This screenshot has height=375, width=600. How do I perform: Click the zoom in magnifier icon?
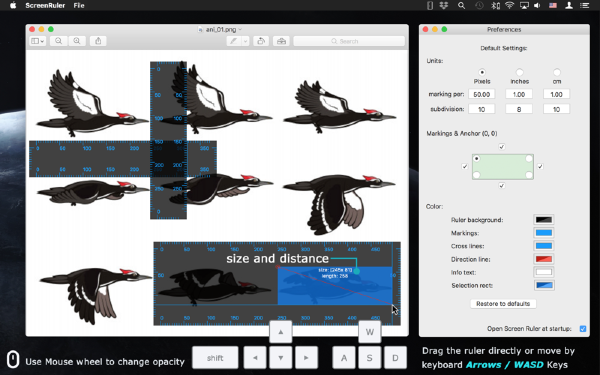[77, 41]
